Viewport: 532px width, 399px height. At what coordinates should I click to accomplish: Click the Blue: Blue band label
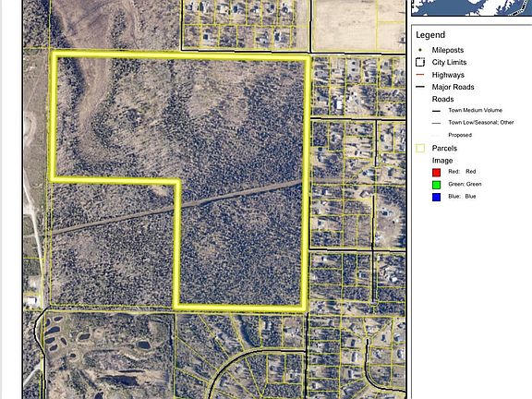pos(462,196)
